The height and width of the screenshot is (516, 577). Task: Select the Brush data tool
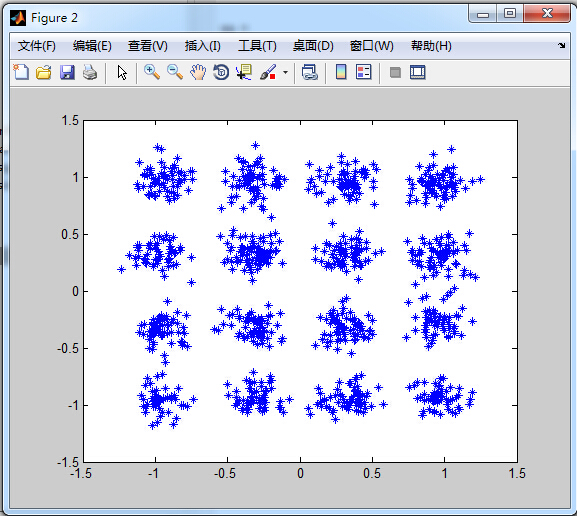click(x=268, y=72)
